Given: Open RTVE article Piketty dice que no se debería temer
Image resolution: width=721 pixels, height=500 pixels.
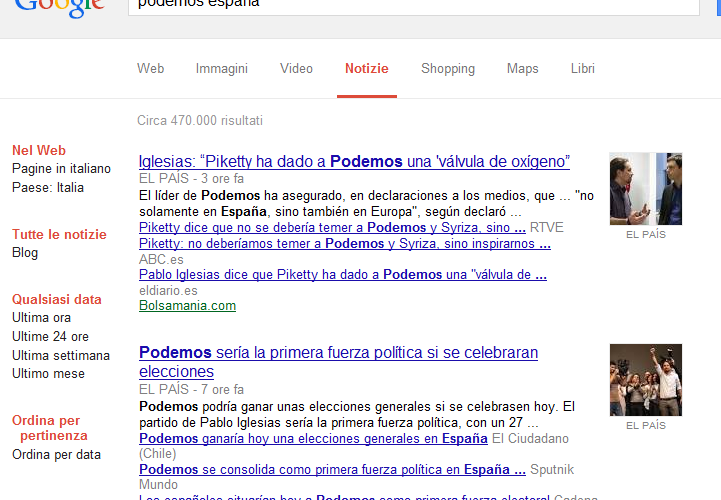Looking at the screenshot, I should [332, 227].
